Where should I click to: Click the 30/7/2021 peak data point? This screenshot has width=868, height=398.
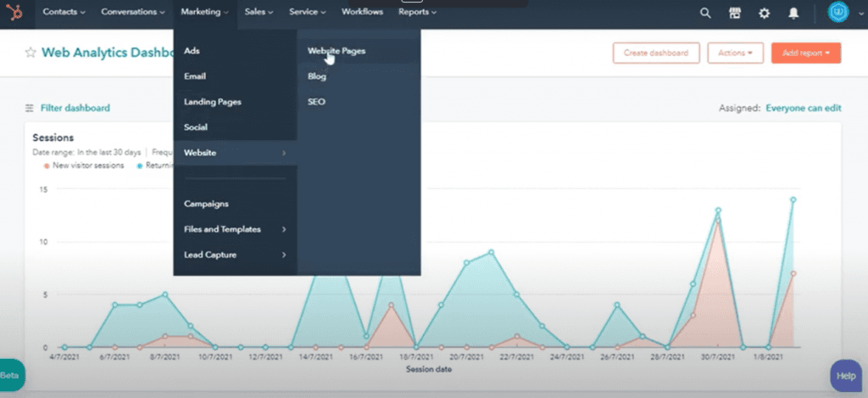point(718,210)
